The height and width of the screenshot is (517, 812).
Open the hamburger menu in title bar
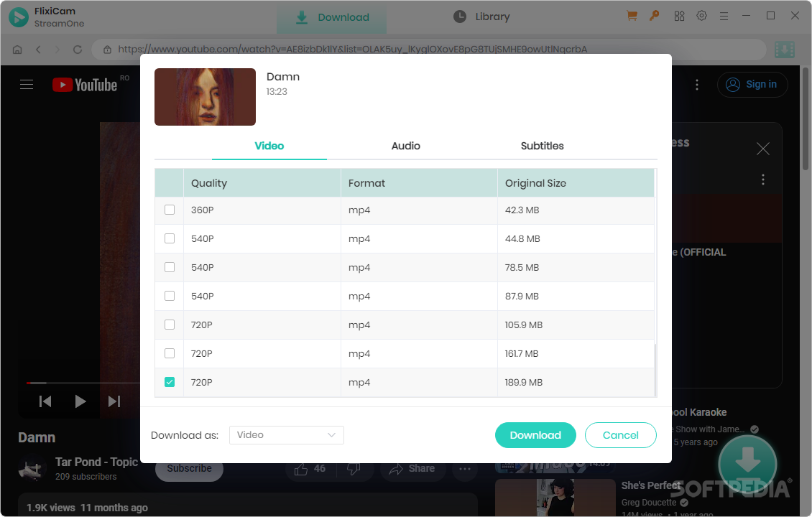click(724, 17)
